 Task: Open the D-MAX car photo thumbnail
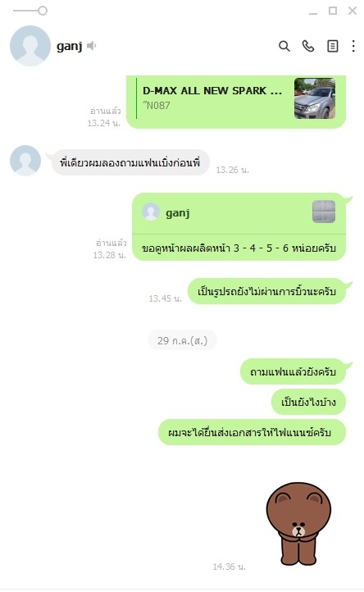point(315,98)
